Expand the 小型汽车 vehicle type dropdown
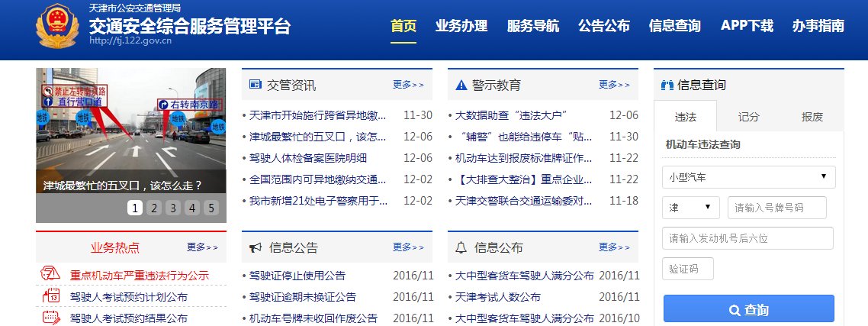This screenshot has height=326, width=868. point(748,177)
